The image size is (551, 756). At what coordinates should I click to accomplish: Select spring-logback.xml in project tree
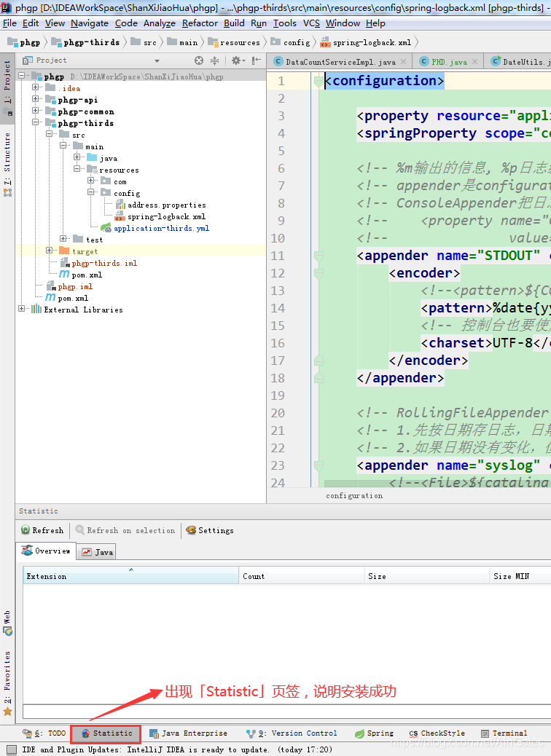coord(161,216)
